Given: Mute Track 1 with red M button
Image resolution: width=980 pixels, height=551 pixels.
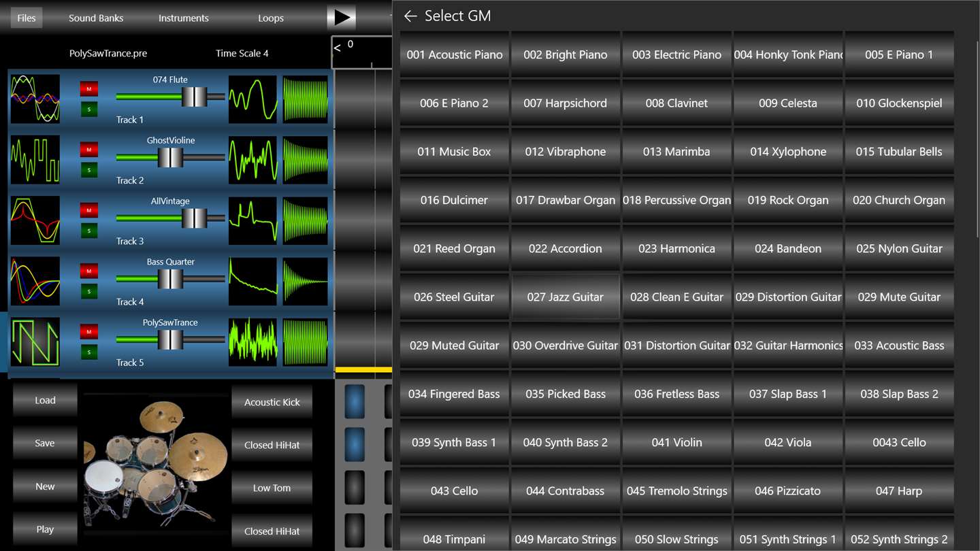Looking at the screenshot, I should click(89, 88).
